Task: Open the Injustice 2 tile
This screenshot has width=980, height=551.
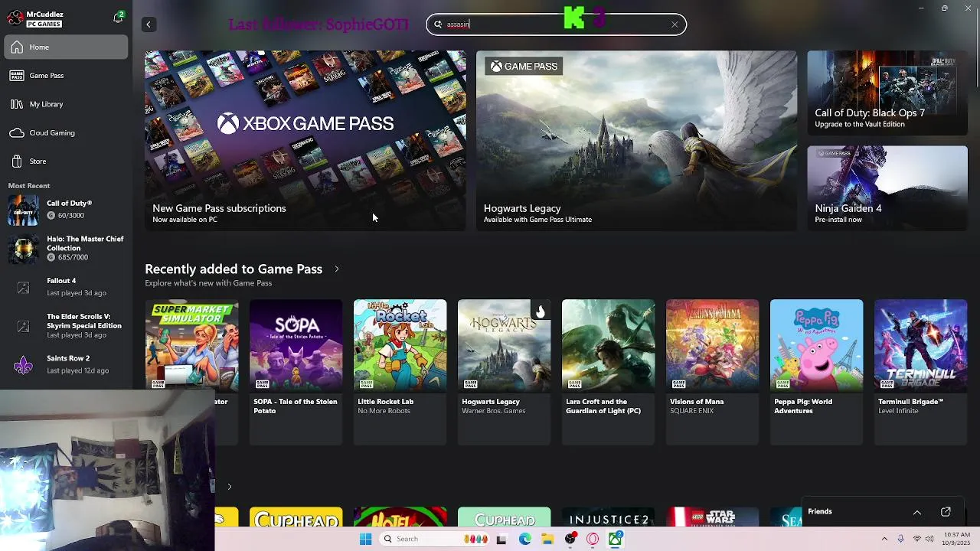Action: [608, 517]
